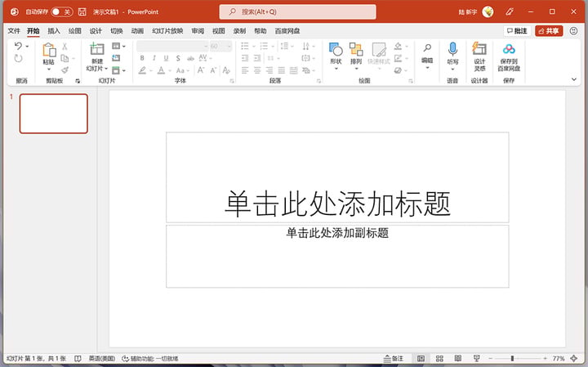Click the Design Ideas icon
Image resolution: width=588 pixels, height=367 pixels.
point(479,49)
